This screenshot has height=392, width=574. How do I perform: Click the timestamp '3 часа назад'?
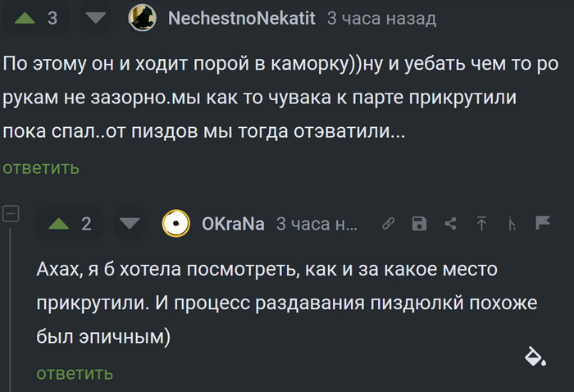pyautogui.click(x=381, y=18)
